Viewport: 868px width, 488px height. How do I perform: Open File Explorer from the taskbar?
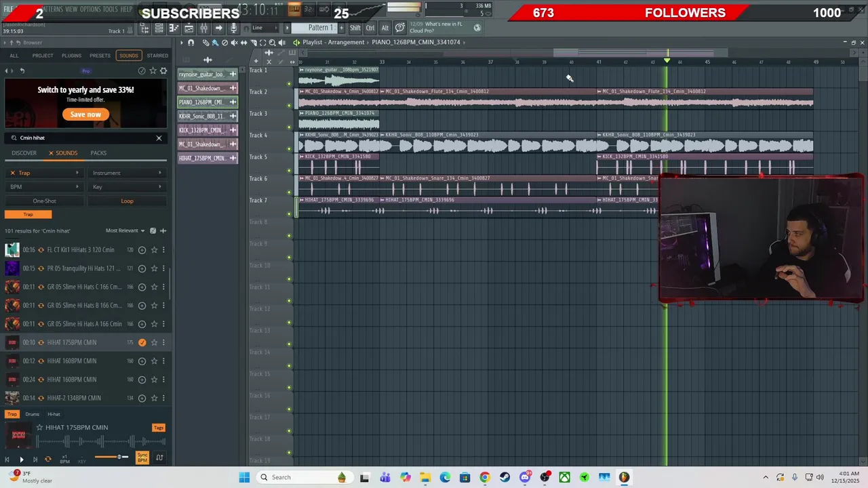(425, 477)
